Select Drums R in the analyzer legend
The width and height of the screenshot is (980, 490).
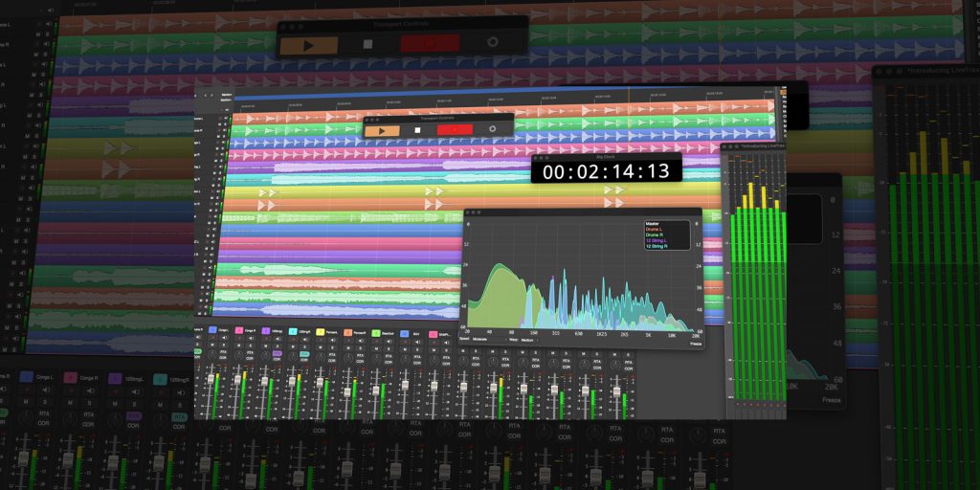coord(654,235)
